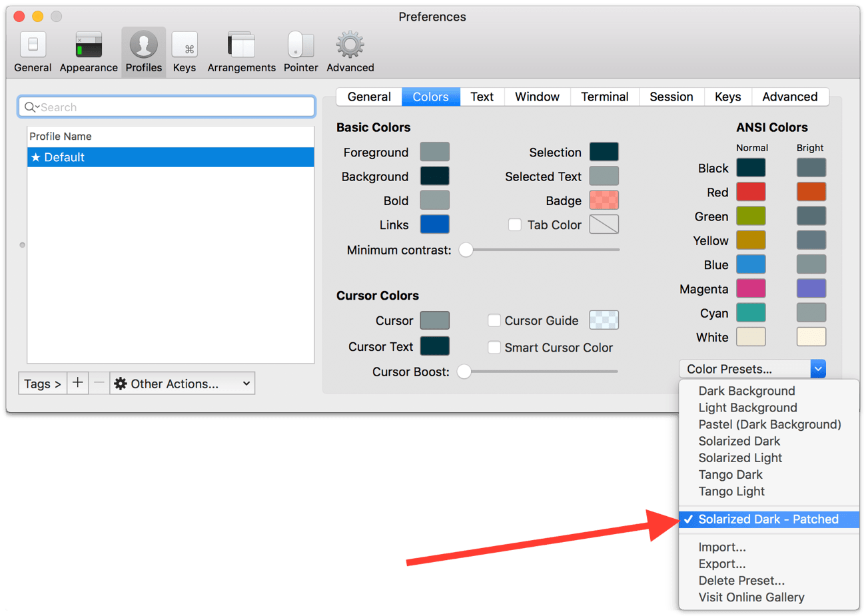The width and height of the screenshot is (866, 616).
Task: Open the Links color swatch
Action: pos(434,224)
